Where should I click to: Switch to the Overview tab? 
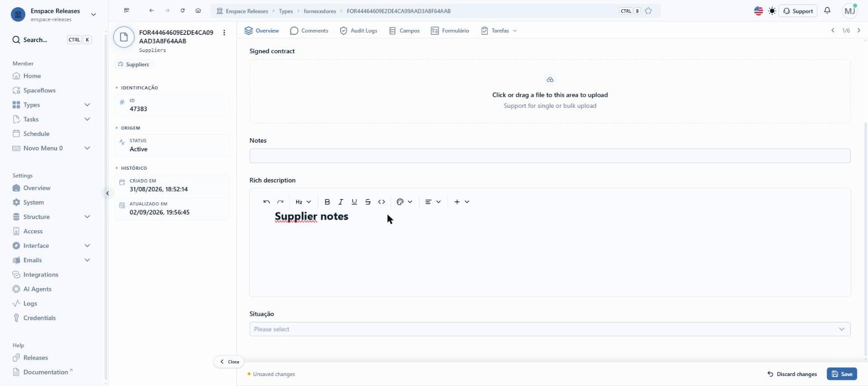pyautogui.click(x=262, y=30)
